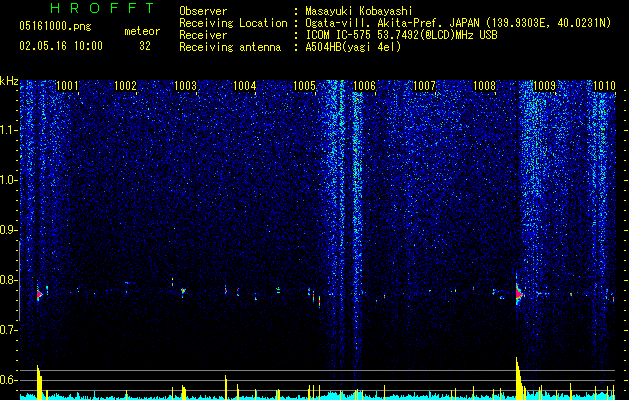Click the kHz axis unit label
Image resolution: width=629 pixels, height=400 pixels.
pos(9,82)
